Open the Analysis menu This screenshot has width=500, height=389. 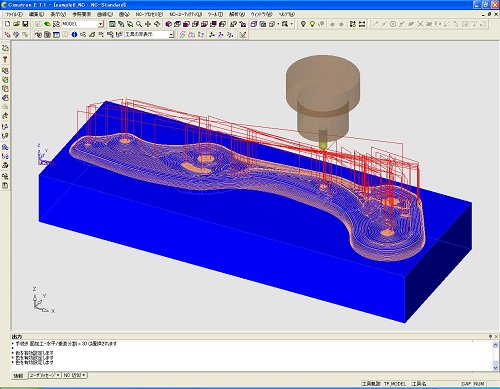(237, 14)
